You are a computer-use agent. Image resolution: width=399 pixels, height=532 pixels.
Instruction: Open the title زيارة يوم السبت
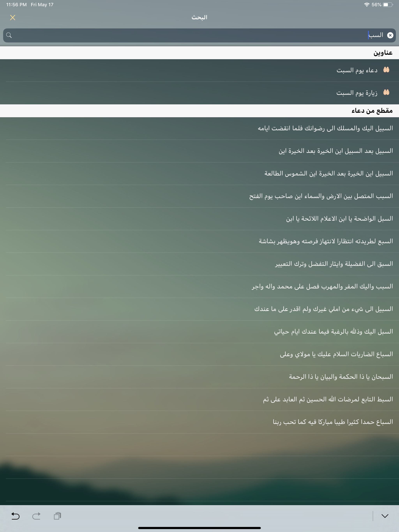199,93
